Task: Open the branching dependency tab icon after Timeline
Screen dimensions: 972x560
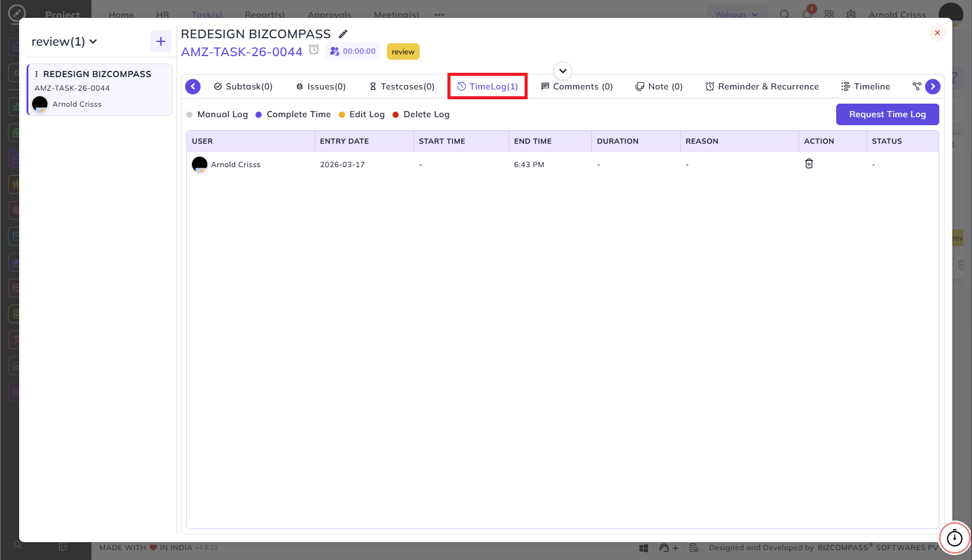Action: pos(916,86)
